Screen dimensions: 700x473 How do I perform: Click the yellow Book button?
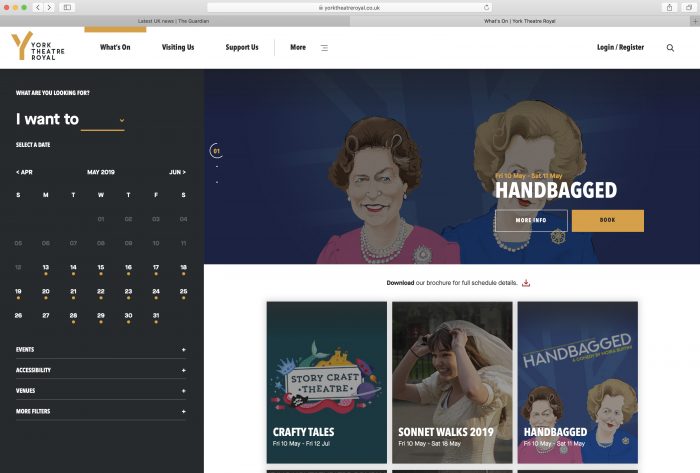(608, 220)
